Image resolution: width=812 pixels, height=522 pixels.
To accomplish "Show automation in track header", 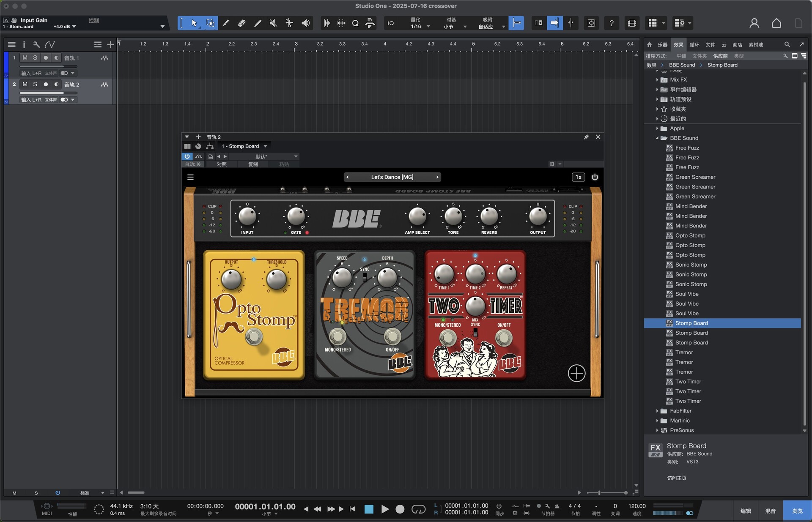I will pyautogui.click(x=50, y=44).
